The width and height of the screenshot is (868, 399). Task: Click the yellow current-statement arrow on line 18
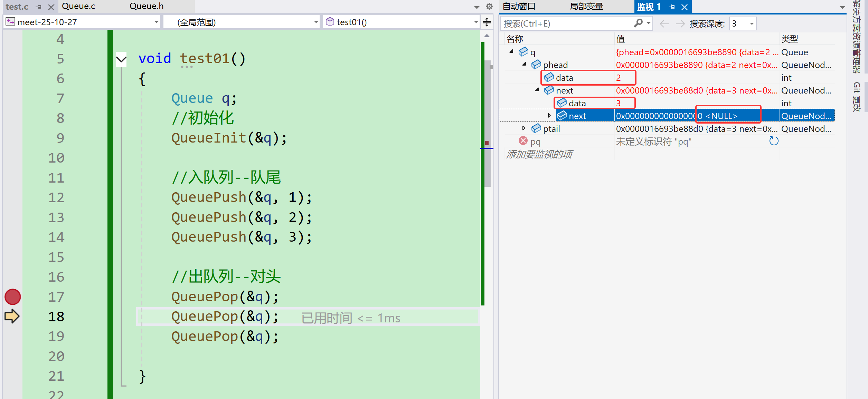[x=12, y=316]
